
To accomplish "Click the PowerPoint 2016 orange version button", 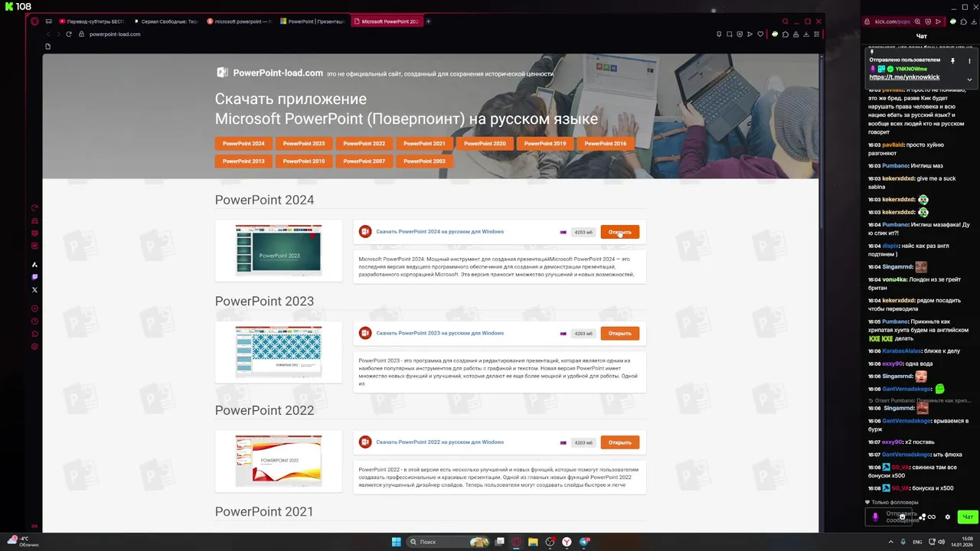I will [x=605, y=143].
